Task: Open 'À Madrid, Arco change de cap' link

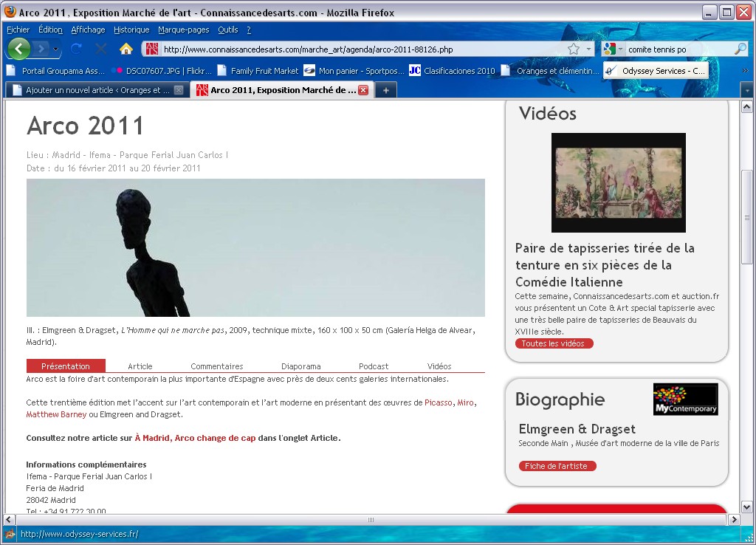Action: point(195,438)
